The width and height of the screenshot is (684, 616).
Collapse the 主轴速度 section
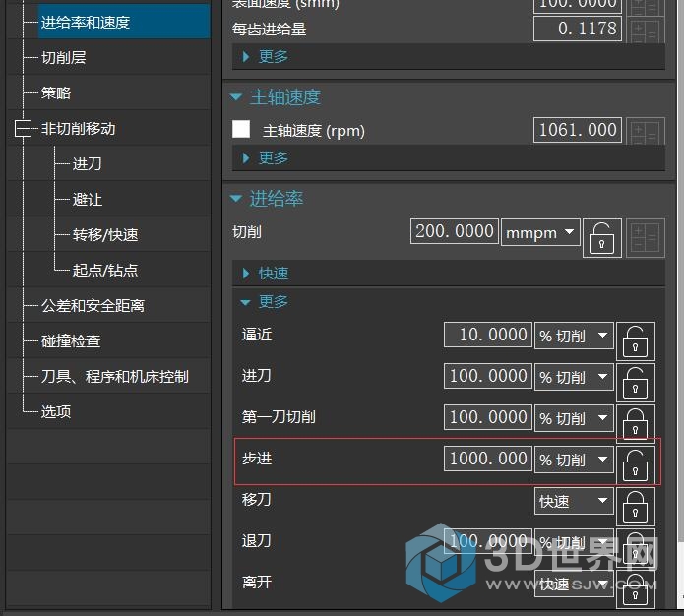click(236, 96)
